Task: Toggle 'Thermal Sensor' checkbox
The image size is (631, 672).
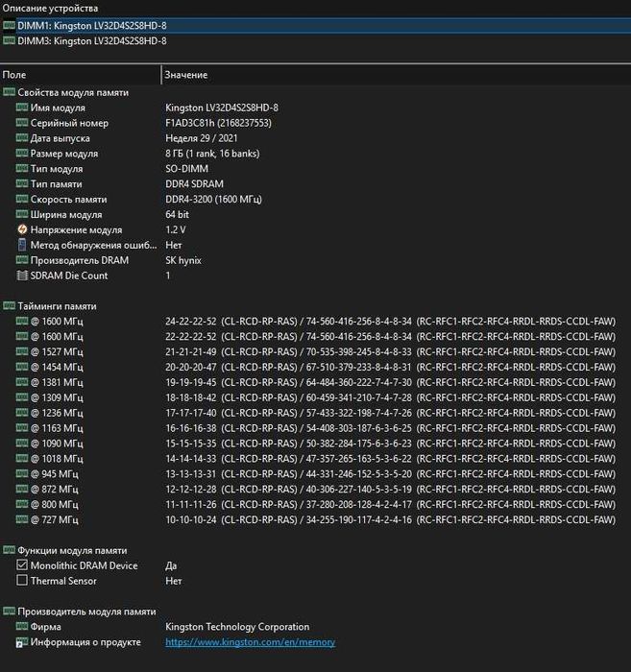Action: tap(22, 580)
